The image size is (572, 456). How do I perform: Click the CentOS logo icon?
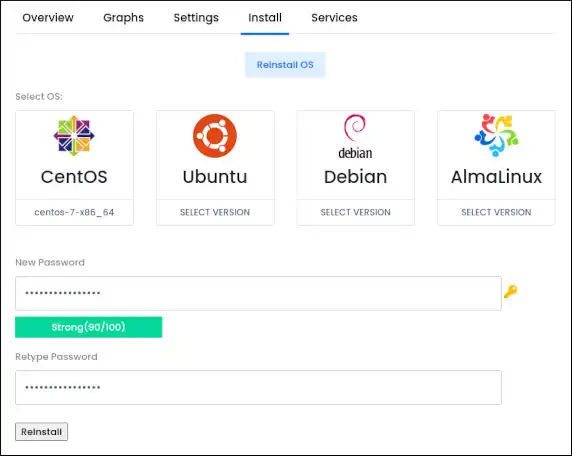pos(74,136)
